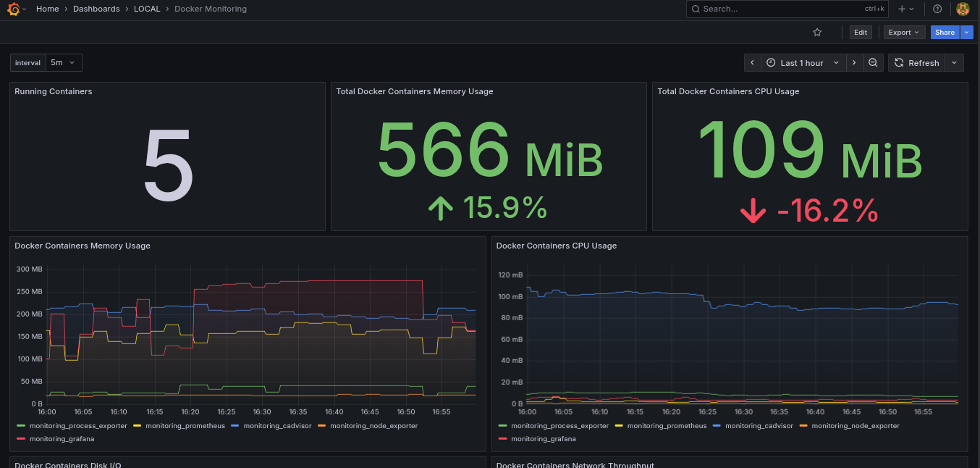
Task: Toggle monitoring_process_exporter series in Memory Usage legend
Action: (78, 426)
